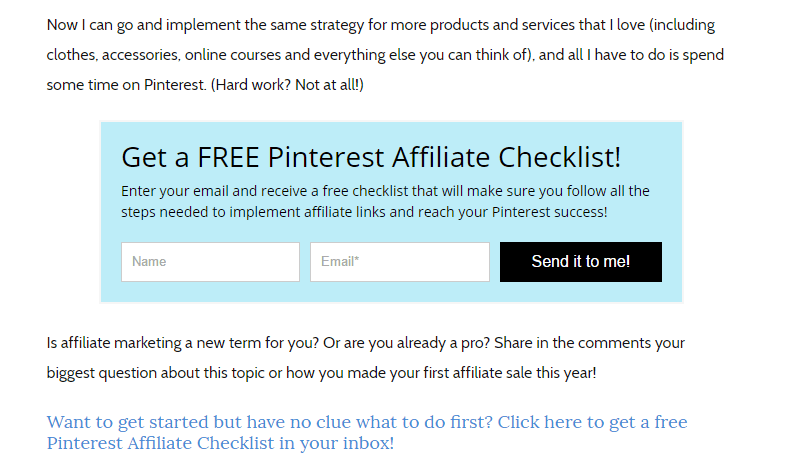Click the 'Get a FREE Pinterest Affiliate Checklist!' heading
797x472 pixels.
pyautogui.click(x=371, y=157)
